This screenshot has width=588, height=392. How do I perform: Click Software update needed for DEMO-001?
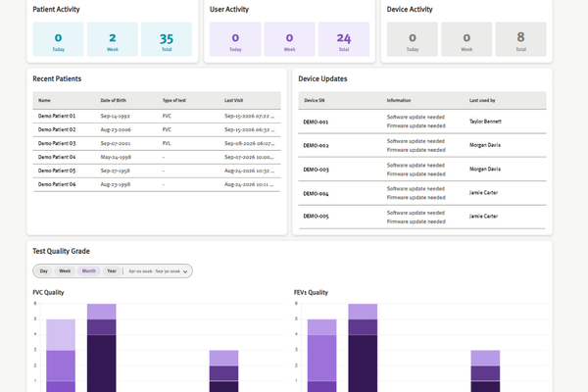[x=416, y=117]
